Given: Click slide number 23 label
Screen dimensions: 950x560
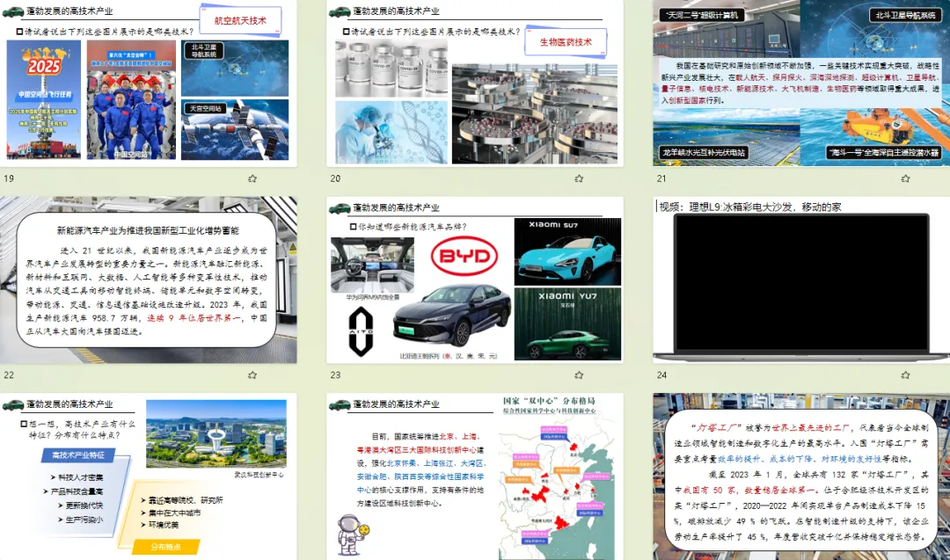Looking at the screenshot, I should (x=335, y=375).
